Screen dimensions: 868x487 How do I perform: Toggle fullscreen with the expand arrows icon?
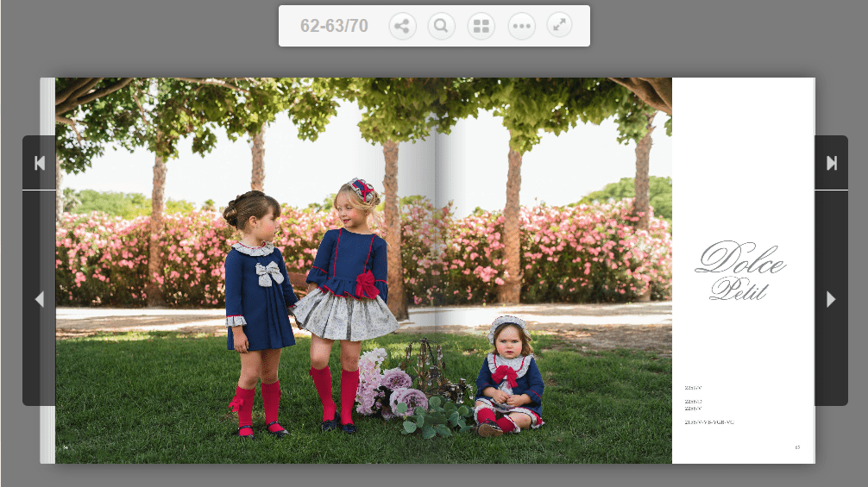[x=561, y=26]
